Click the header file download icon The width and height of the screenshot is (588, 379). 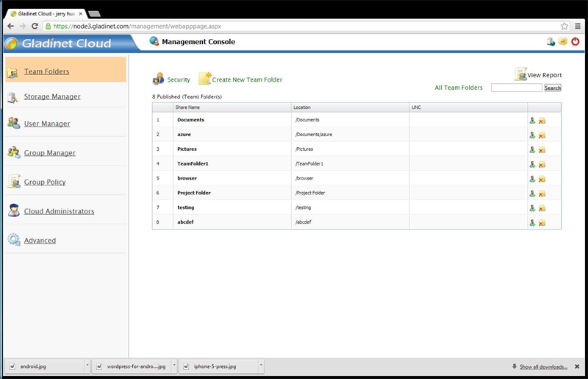[551, 42]
